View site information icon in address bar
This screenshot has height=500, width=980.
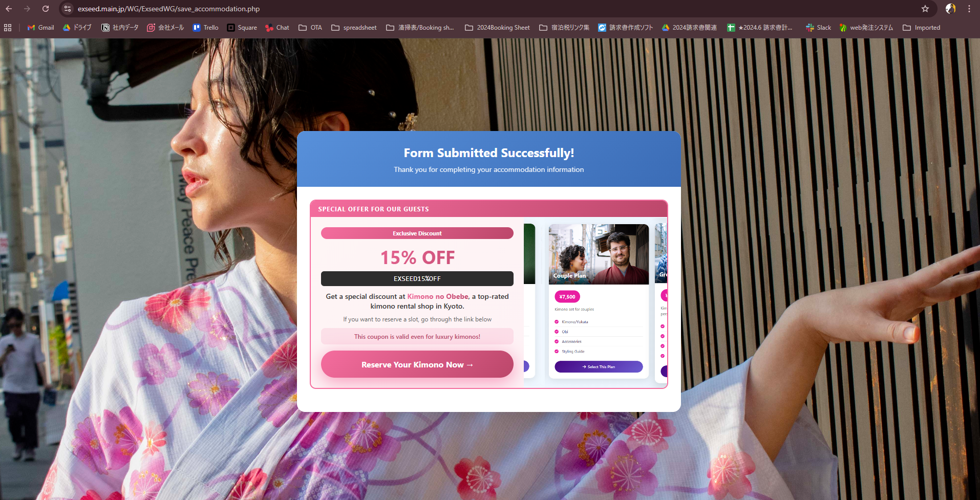[68, 9]
